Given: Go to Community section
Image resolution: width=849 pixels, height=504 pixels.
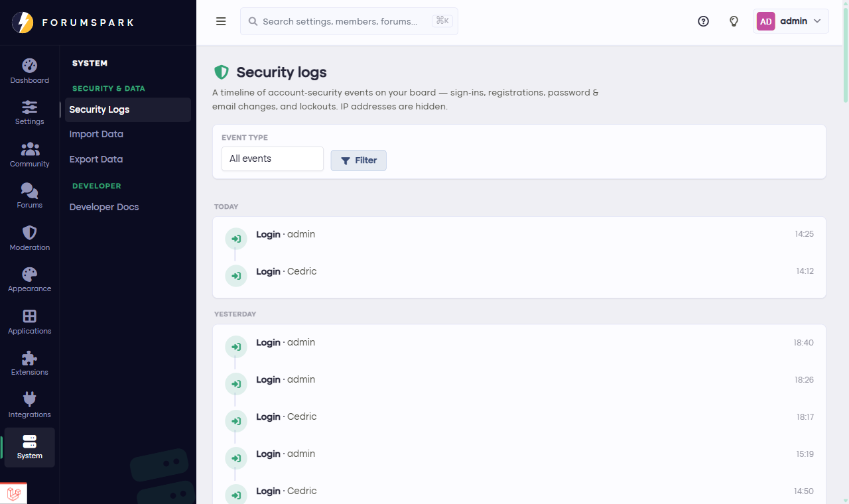Looking at the screenshot, I should pyautogui.click(x=29, y=155).
